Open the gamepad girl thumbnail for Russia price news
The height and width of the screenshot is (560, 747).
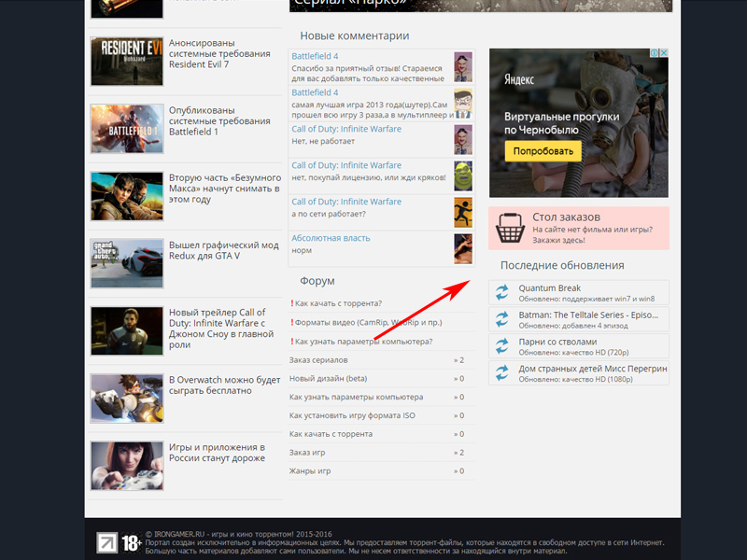(x=127, y=466)
